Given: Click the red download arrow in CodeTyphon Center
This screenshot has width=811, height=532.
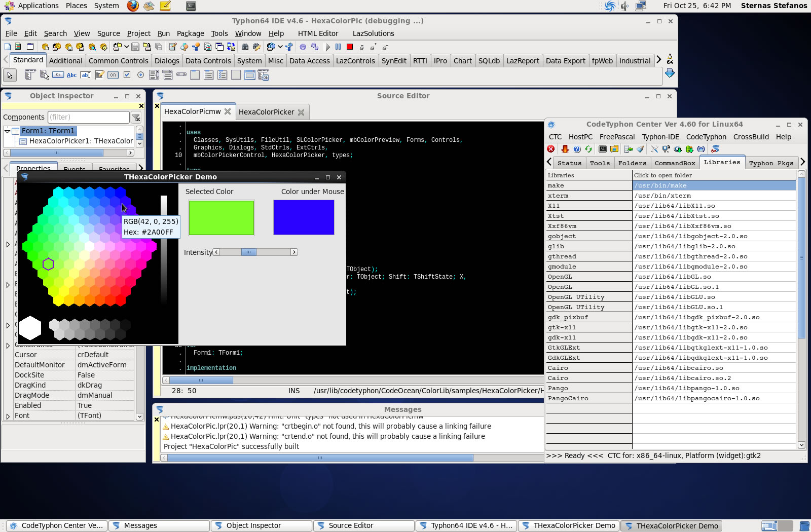Looking at the screenshot, I should coord(565,149).
